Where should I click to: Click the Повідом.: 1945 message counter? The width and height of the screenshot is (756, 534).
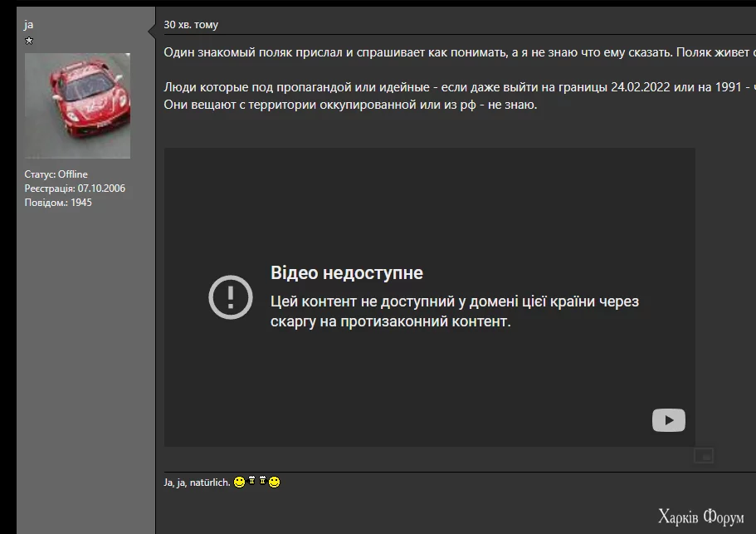58,202
